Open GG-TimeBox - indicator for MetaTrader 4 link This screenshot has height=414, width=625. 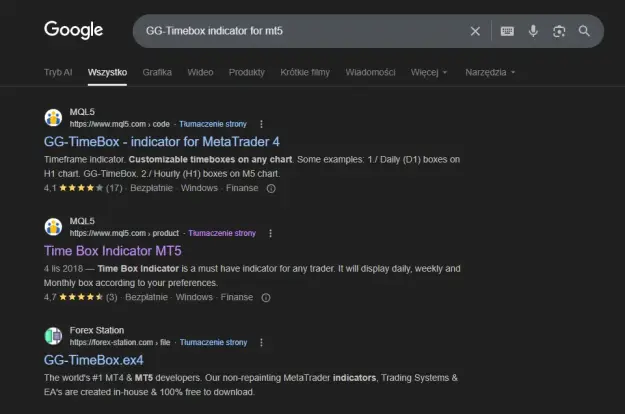(x=161, y=141)
